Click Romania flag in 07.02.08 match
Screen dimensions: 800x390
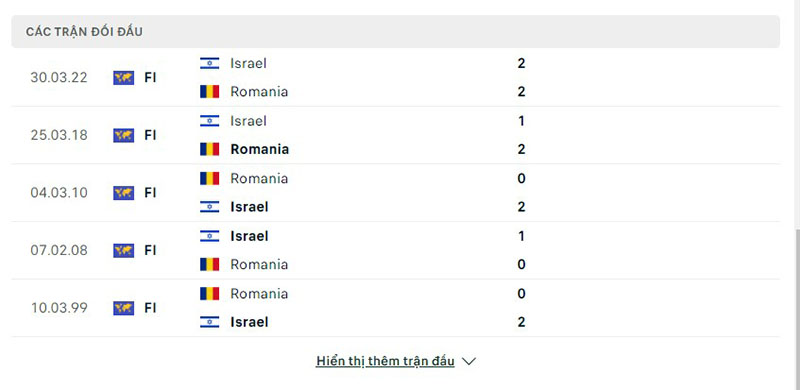coord(210,264)
